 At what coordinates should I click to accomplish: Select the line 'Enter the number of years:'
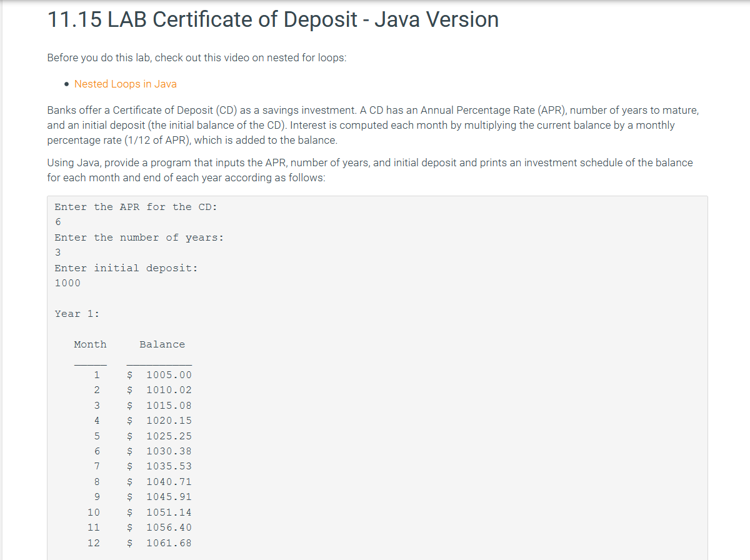[139, 237]
